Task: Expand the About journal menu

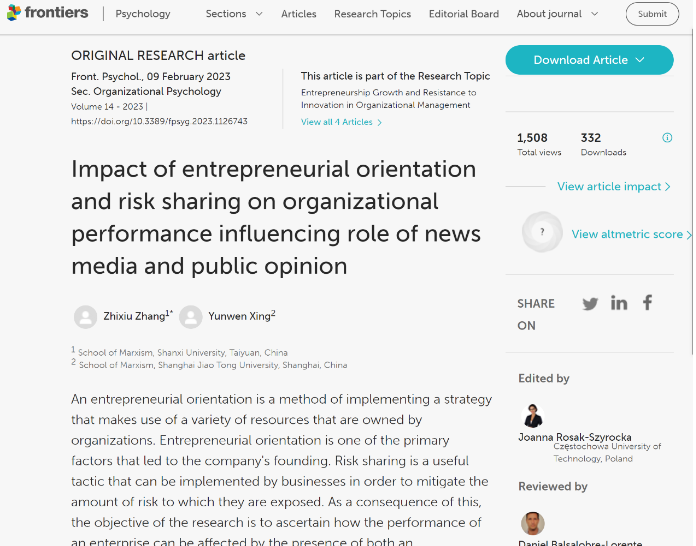Action: pyautogui.click(x=557, y=14)
